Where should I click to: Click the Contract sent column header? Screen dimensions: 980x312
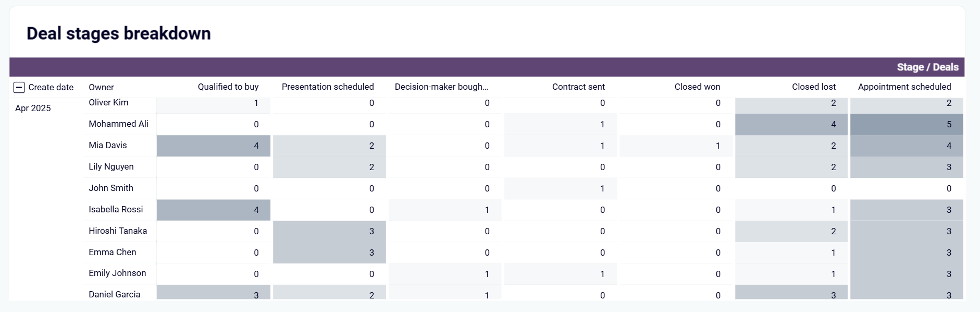578,87
